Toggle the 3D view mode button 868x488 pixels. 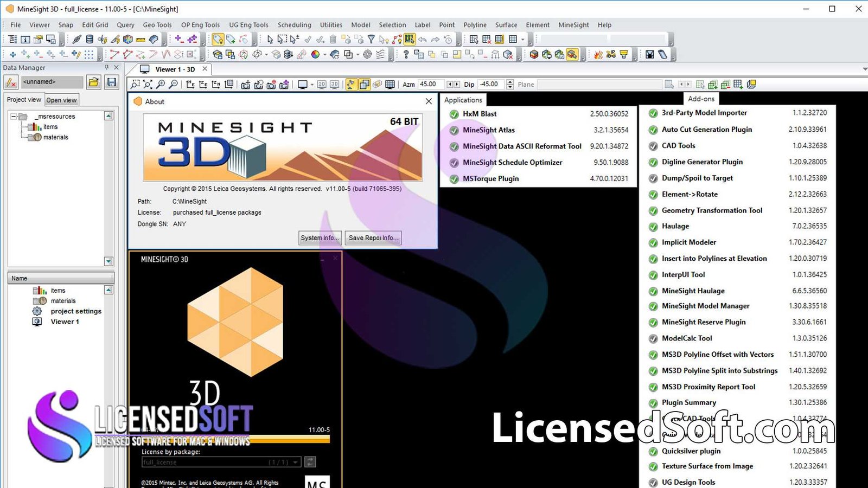click(x=335, y=84)
